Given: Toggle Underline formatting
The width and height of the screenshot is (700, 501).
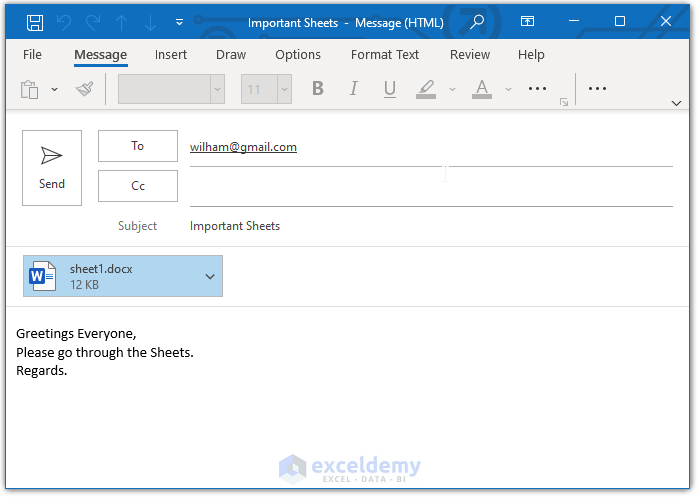Looking at the screenshot, I should coord(390,89).
